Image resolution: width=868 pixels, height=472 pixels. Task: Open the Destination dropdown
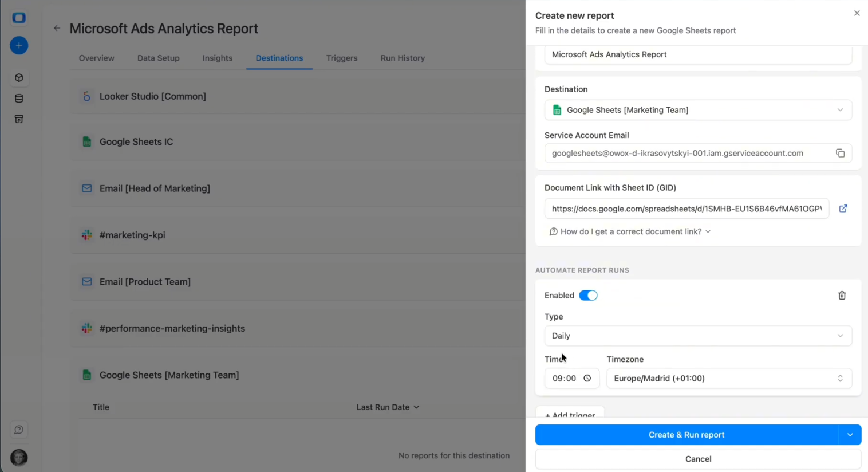tap(698, 109)
